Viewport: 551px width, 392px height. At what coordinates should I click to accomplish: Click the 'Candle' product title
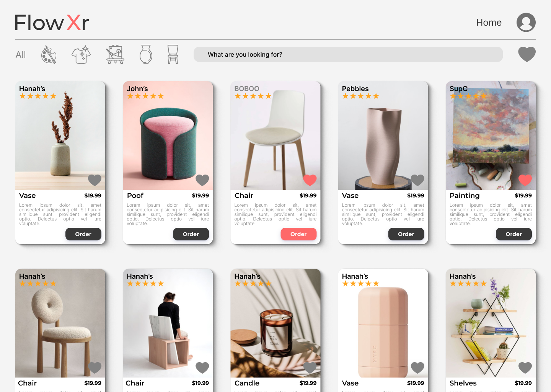(247, 383)
